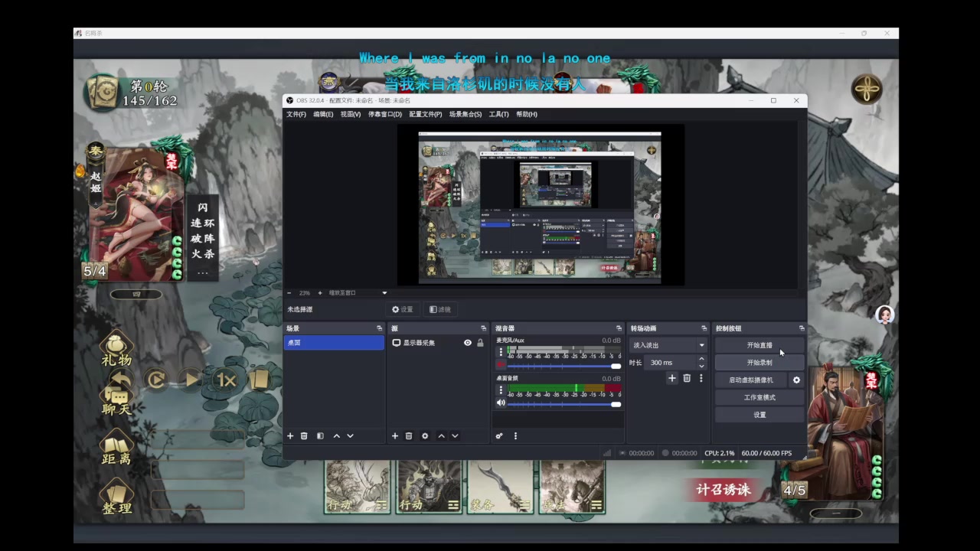Open the 文件(F) menu
980x551 pixels.
[x=296, y=114]
